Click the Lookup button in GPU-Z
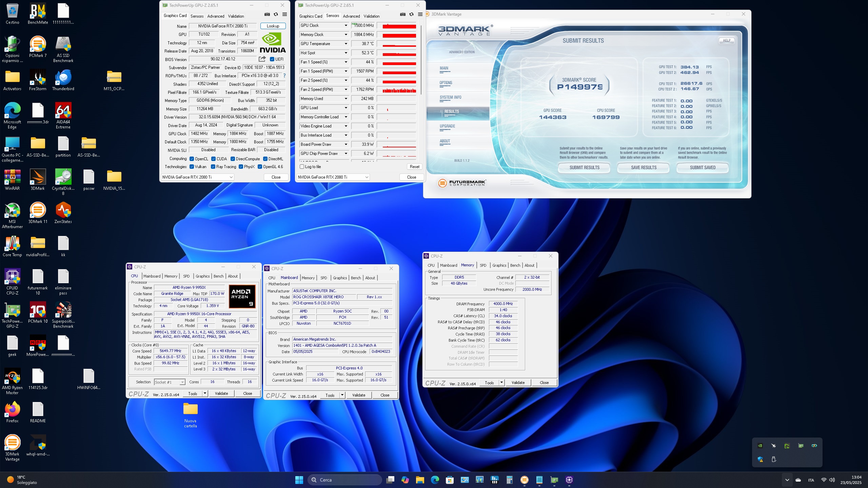 273,26
